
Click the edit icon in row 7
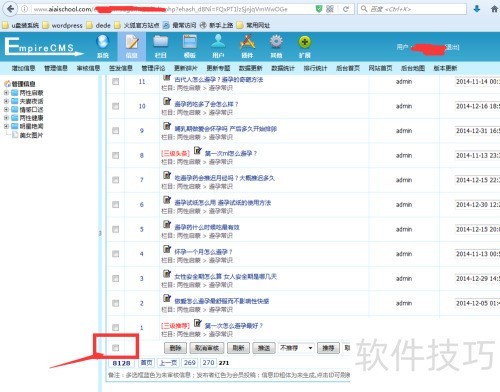(x=167, y=175)
